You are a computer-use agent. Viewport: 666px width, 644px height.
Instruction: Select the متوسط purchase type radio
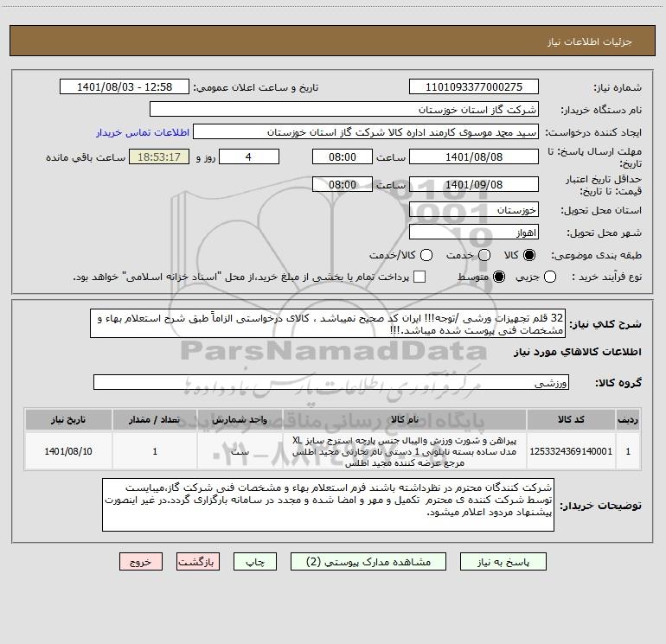(x=499, y=277)
